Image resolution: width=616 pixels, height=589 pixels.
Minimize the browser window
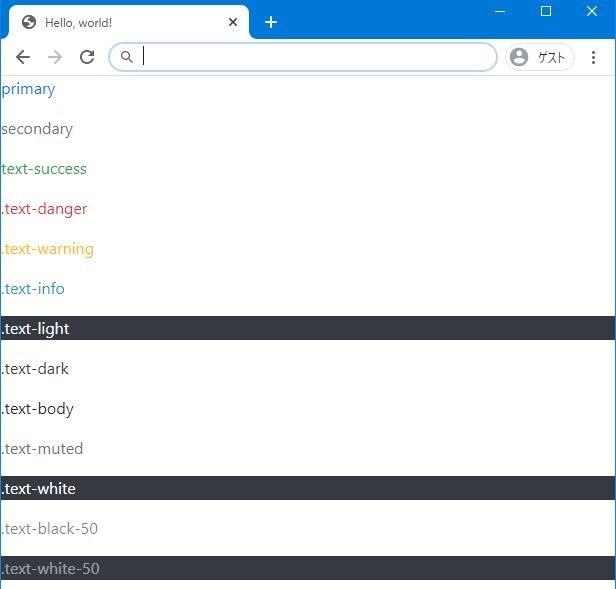(500, 11)
